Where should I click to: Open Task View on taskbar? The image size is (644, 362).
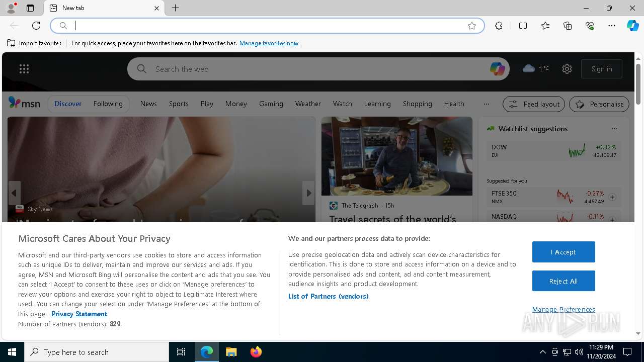(181, 352)
